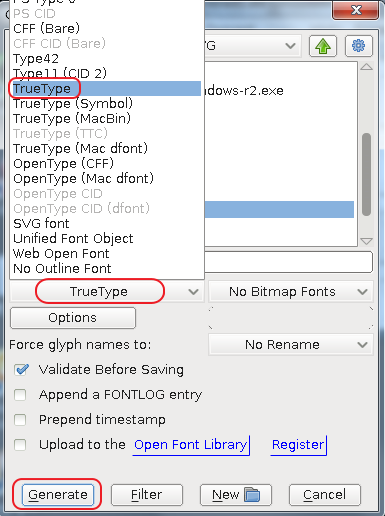Select SVG font format option
The width and height of the screenshot is (385, 516).
pos(41,224)
